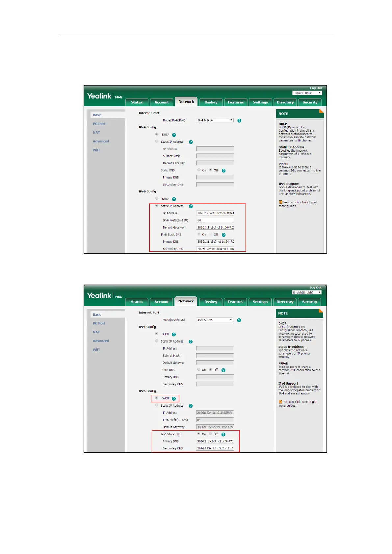Click help icon beside Mode(IPv4/IPv6) in lower screenshot
392x554 pixels.
[239, 320]
